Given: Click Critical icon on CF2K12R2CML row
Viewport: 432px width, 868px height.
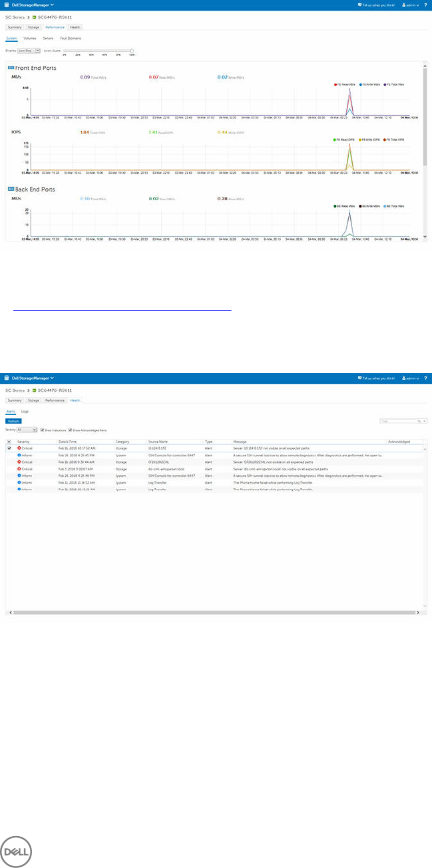Looking at the screenshot, I should (x=19, y=462).
